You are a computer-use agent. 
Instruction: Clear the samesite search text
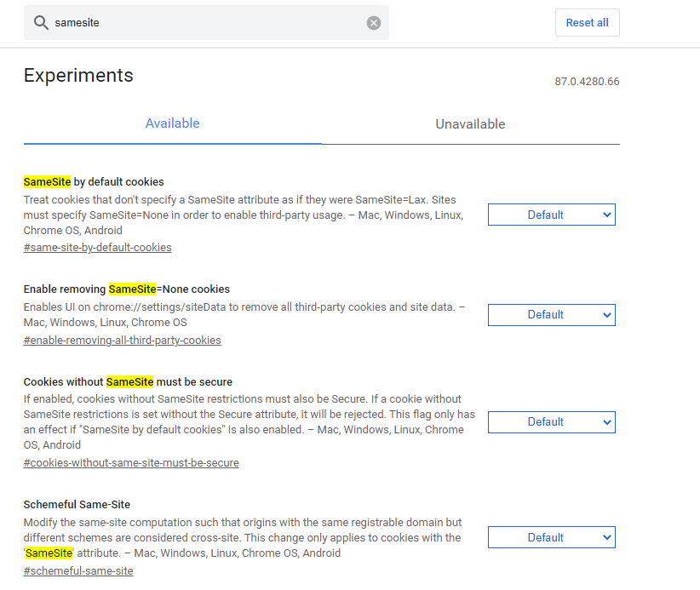tap(374, 23)
